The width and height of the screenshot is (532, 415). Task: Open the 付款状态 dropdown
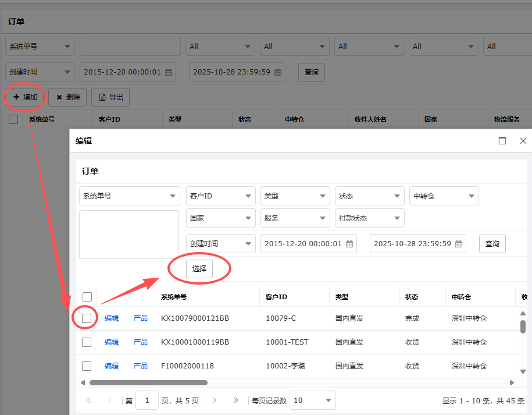click(369, 218)
